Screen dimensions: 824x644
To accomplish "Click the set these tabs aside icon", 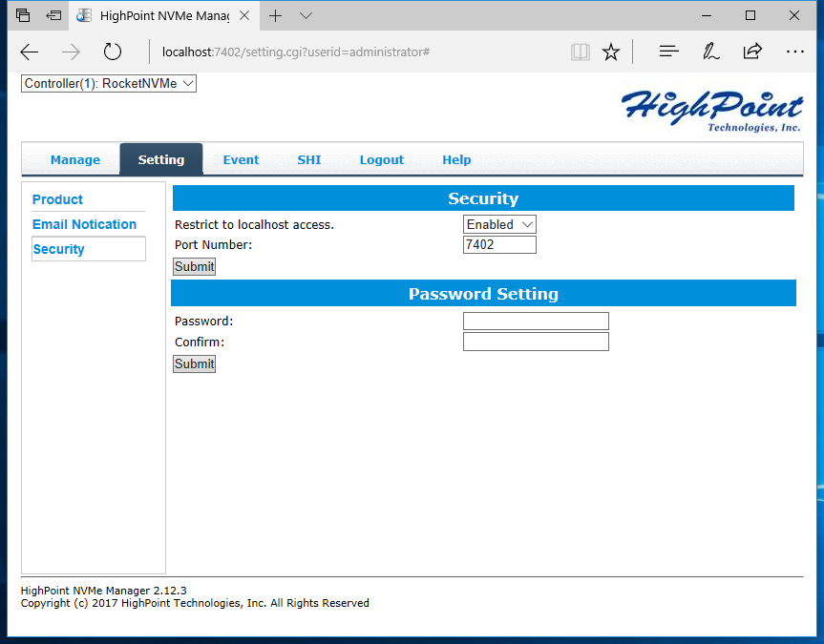I will 53,15.
